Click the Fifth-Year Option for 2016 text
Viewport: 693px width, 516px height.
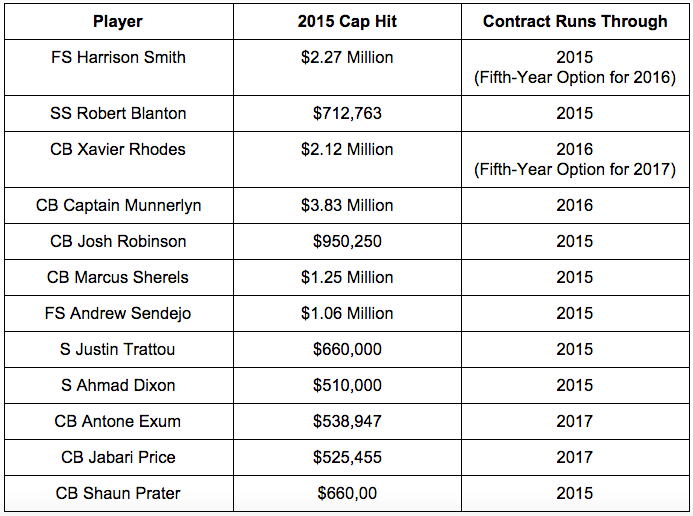point(575,78)
